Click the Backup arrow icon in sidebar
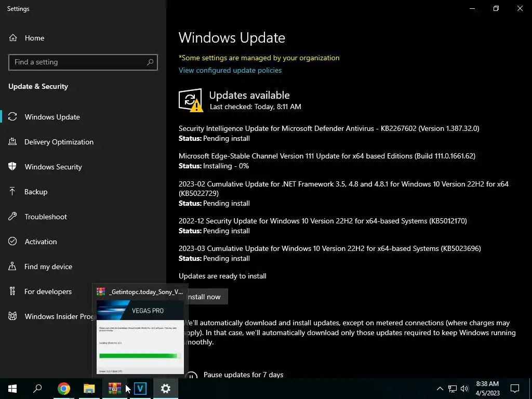Screen dimensions: 532x399 tap(12, 192)
